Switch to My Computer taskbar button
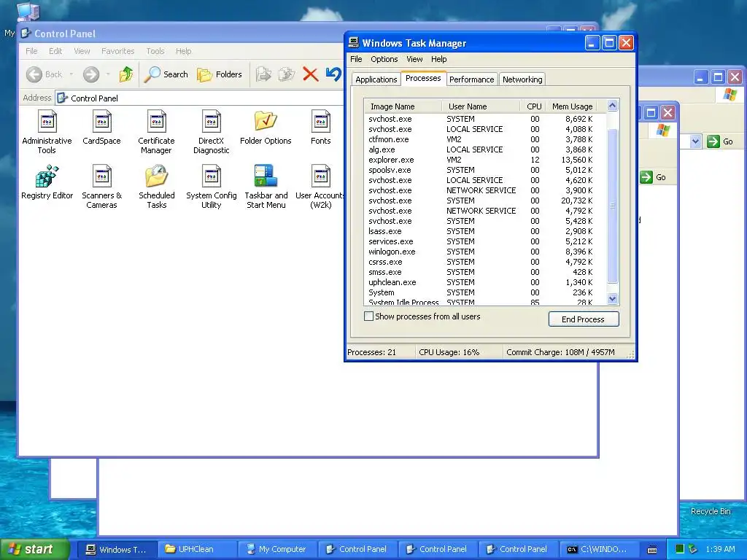Image resolution: width=747 pixels, height=560 pixels. (x=277, y=549)
